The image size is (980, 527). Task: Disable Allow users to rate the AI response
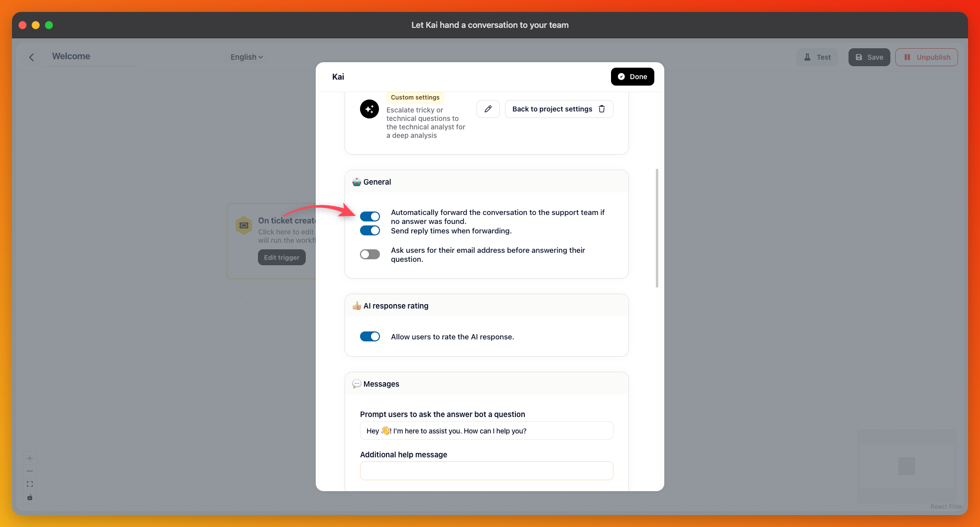coord(370,336)
